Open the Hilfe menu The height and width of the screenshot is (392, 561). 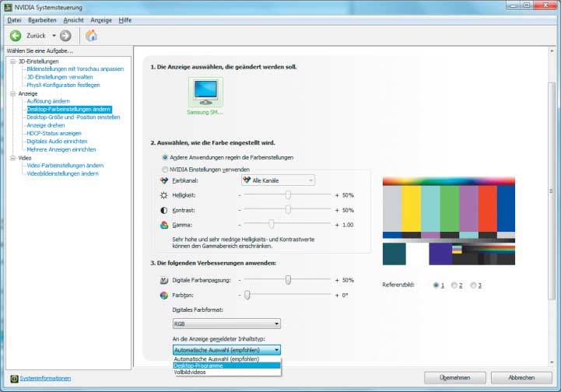124,20
